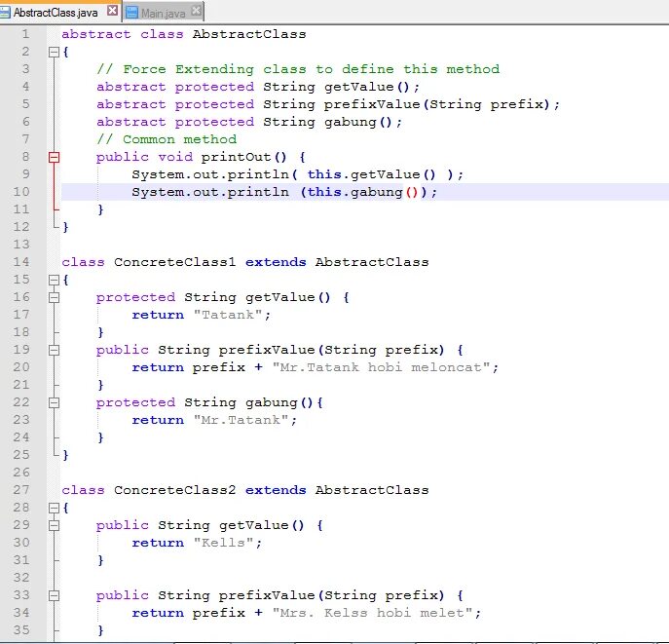Click 'this.getValue()' on line 9
Image resolution: width=669 pixels, height=644 pixels.
(x=371, y=174)
